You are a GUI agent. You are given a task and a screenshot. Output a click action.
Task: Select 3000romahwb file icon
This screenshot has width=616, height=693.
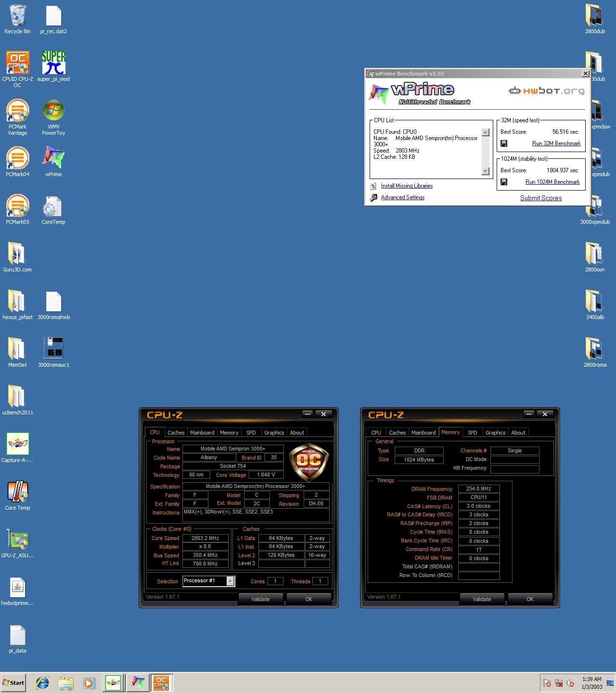pyautogui.click(x=53, y=305)
